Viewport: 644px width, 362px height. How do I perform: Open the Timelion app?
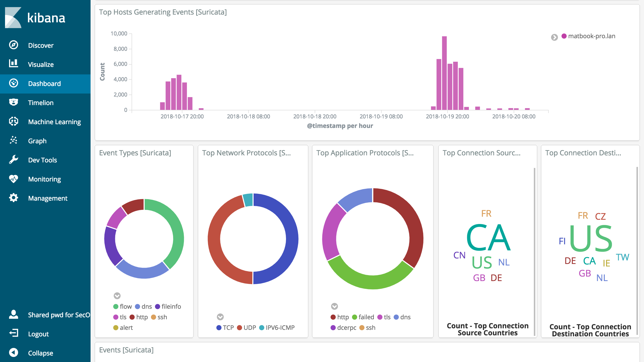click(x=41, y=103)
